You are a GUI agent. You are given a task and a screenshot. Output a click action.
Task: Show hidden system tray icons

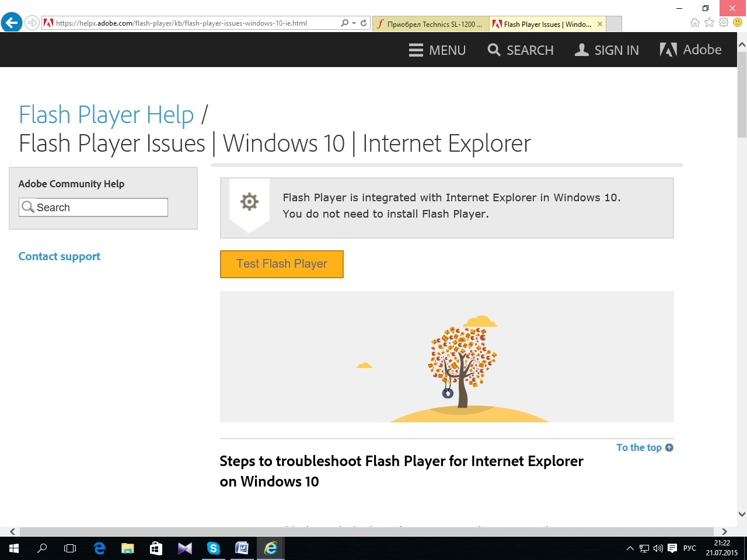(x=630, y=548)
